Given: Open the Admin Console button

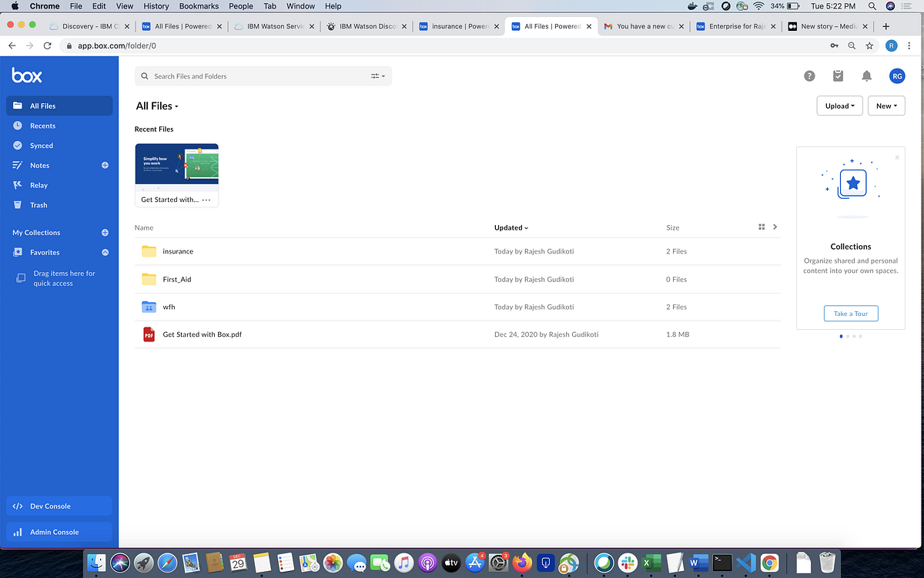Looking at the screenshot, I should pos(59,532).
